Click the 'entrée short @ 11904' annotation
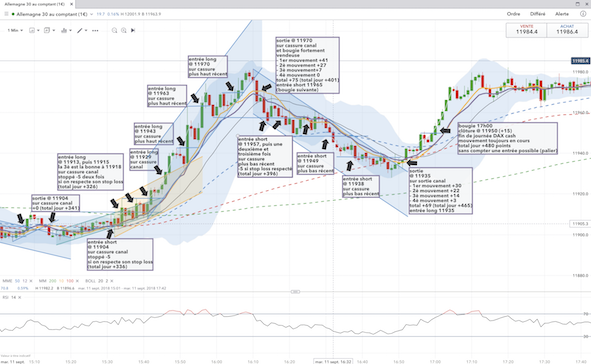 click(120, 254)
